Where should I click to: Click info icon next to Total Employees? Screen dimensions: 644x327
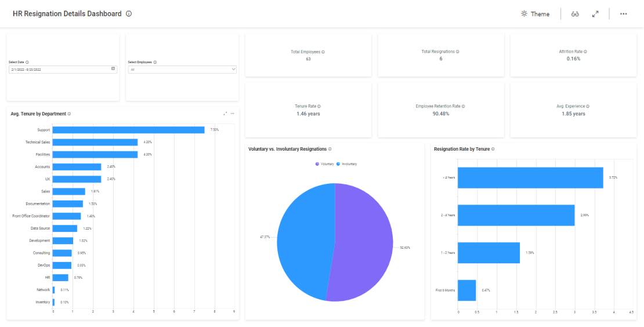tap(323, 52)
